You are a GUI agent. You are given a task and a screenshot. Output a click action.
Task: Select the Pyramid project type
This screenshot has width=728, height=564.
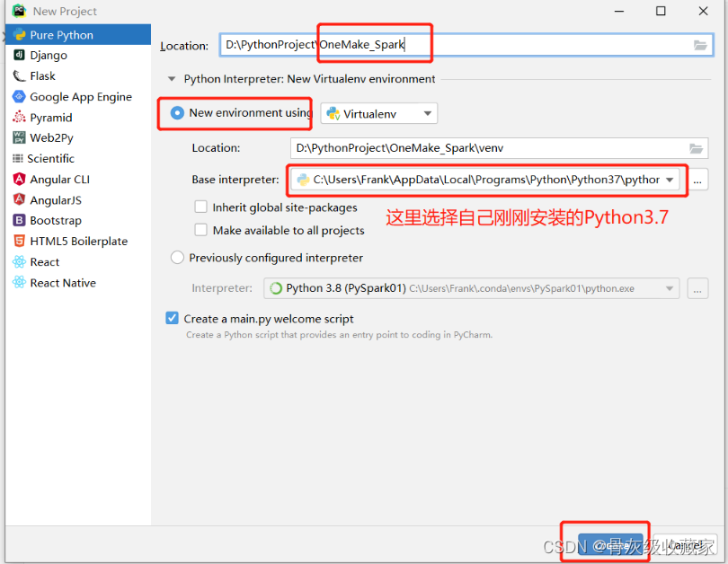78,118
